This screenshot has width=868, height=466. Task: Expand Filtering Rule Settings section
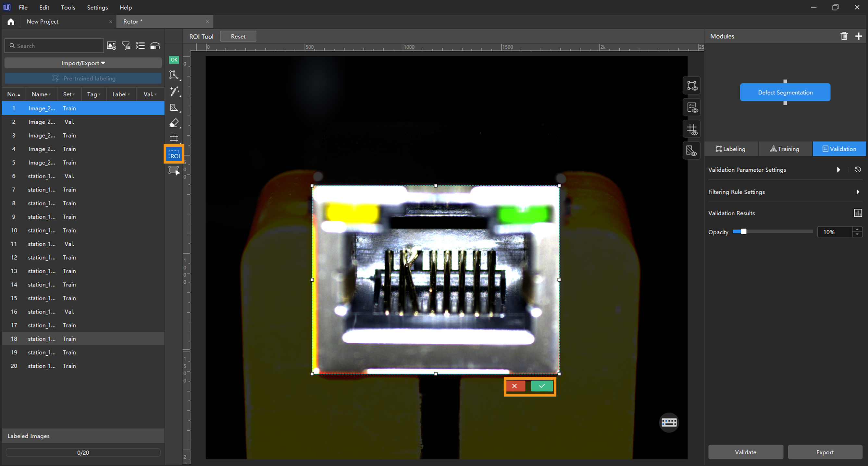coord(858,192)
